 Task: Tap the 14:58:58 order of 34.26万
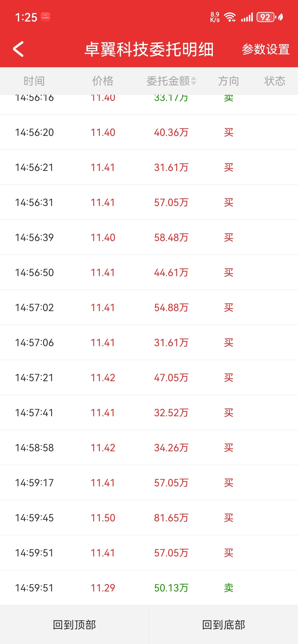[149, 447]
